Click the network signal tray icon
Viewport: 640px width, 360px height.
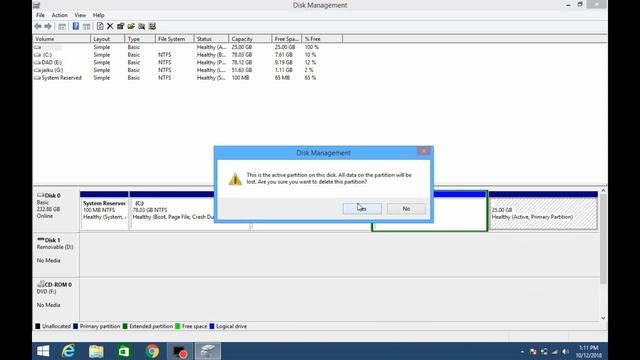(555, 351)
